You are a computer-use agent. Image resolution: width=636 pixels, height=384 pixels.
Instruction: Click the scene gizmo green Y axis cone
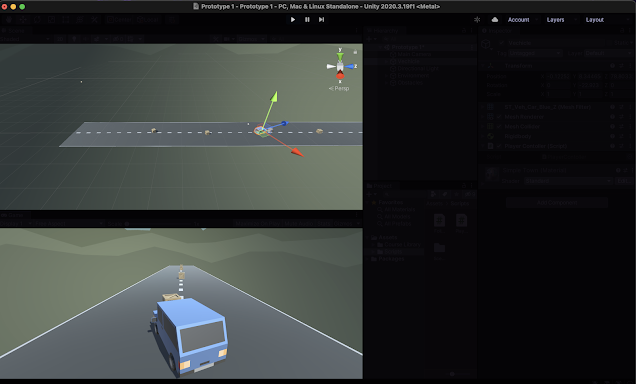tap(340, 56)
